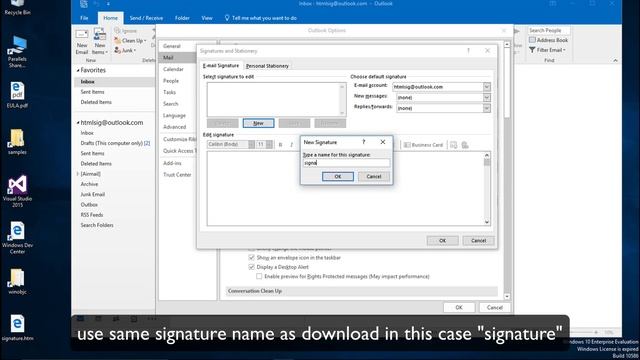This screenshot has height=360, width=640.
Task: Click OK in the Outlook Options window
Action: pos(459,307)
